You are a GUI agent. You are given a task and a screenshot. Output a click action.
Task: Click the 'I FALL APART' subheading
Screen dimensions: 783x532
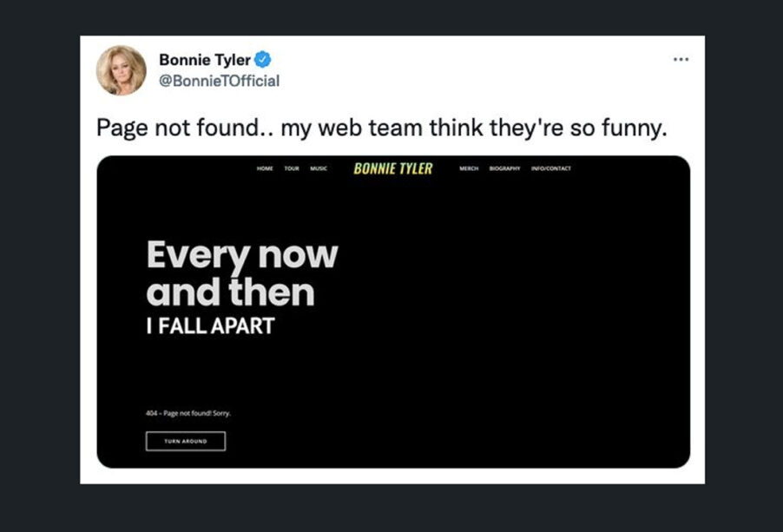click(210, 326)
